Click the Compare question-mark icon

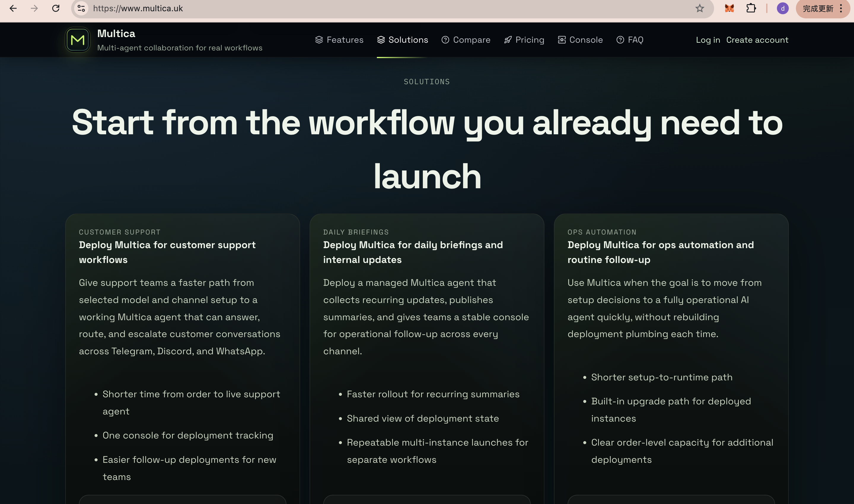pyautogui.click(x=445, y=40)
